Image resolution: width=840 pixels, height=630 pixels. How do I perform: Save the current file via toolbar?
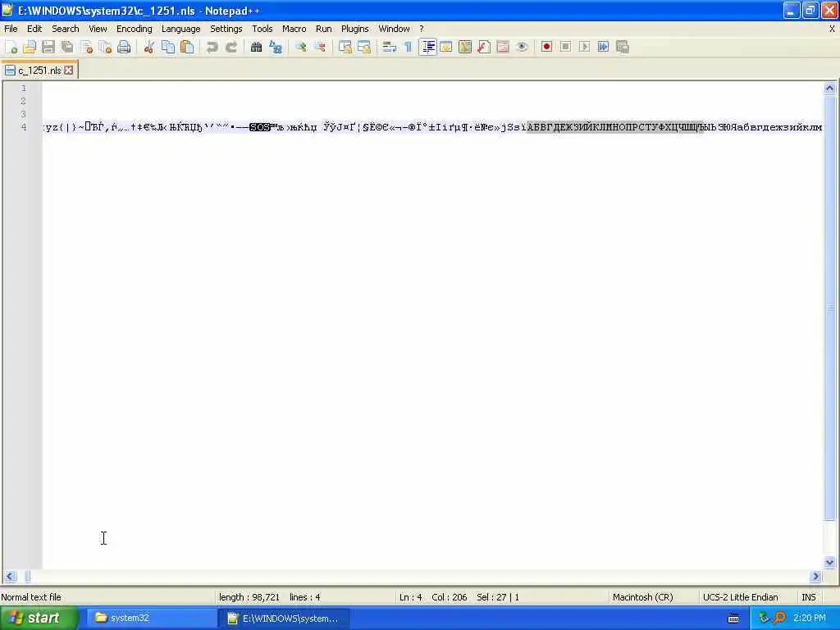(x=48, y=47)
